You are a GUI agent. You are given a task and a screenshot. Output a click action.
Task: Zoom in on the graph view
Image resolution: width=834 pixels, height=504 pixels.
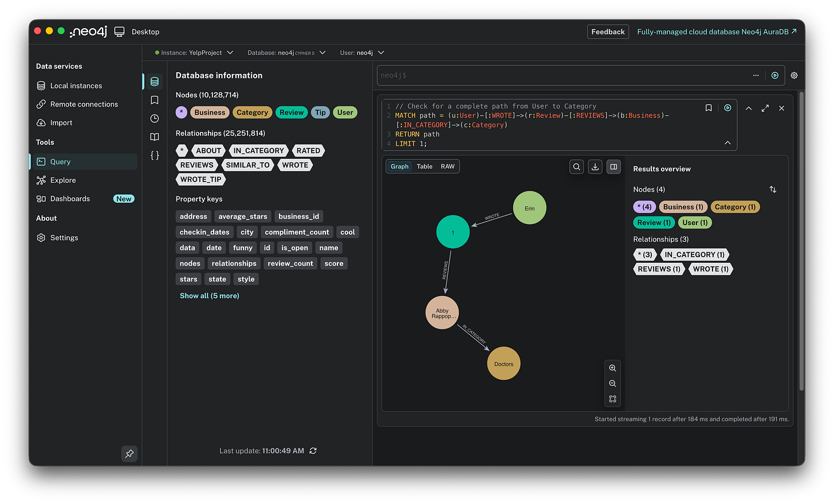612,368
